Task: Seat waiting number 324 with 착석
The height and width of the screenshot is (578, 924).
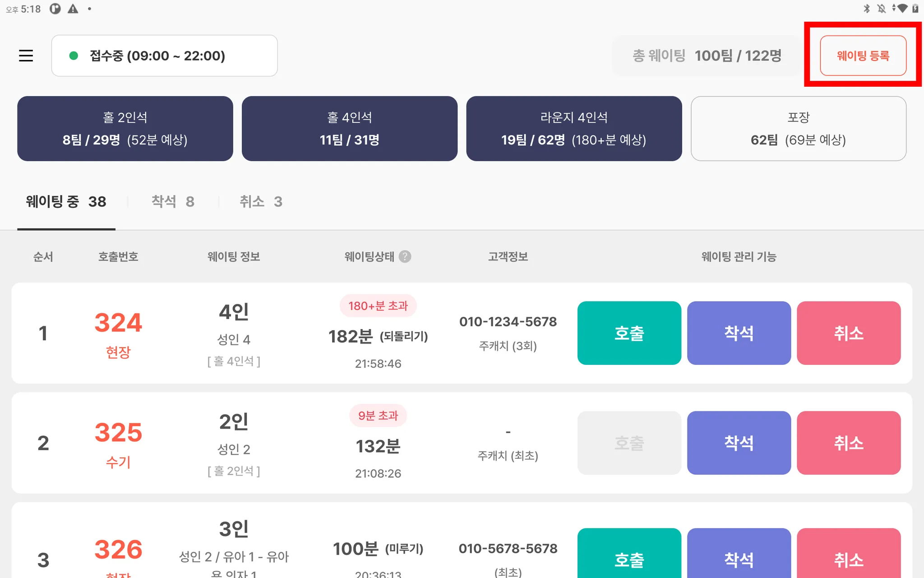Action: pos(739,333)
